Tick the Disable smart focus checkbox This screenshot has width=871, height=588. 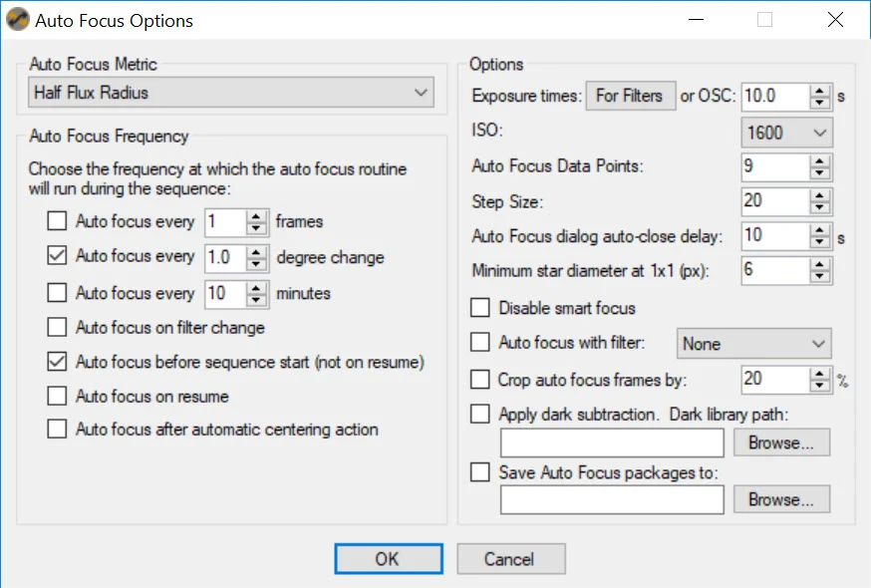pos(480,307)
